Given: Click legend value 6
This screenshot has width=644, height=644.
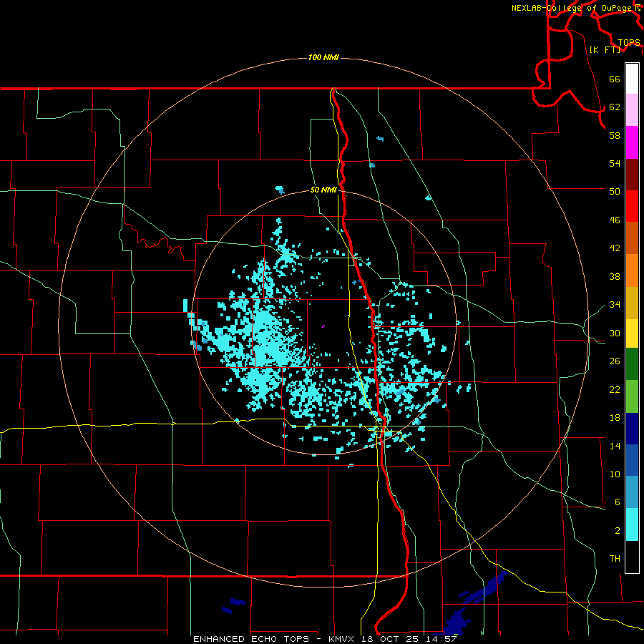Looking at the screenshot, I should pos(617,502).
